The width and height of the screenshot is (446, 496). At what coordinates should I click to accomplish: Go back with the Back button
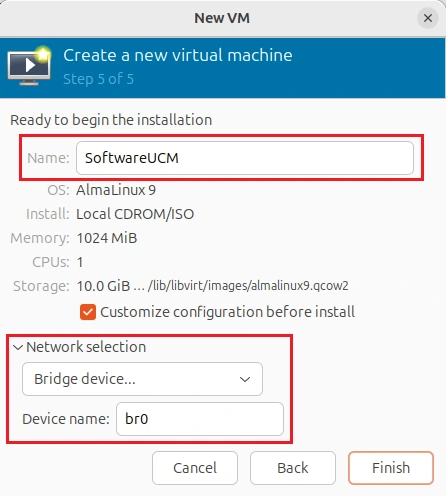coord(293,468)
